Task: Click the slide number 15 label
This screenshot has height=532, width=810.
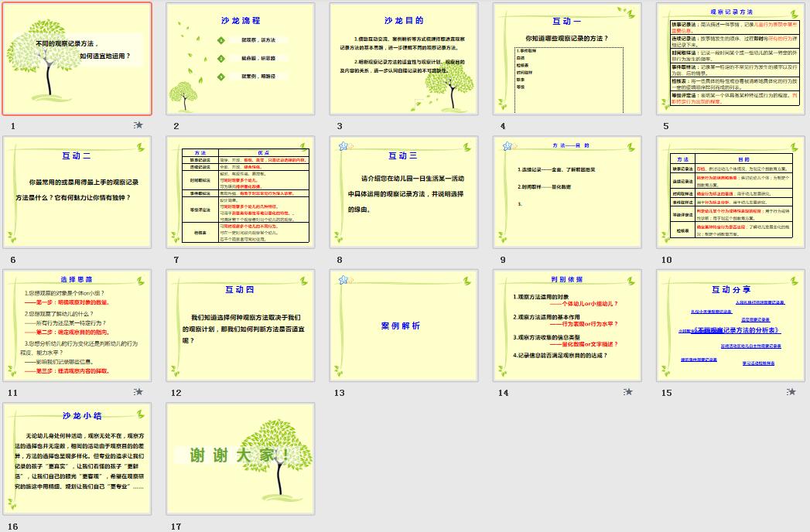Action: 667,393
